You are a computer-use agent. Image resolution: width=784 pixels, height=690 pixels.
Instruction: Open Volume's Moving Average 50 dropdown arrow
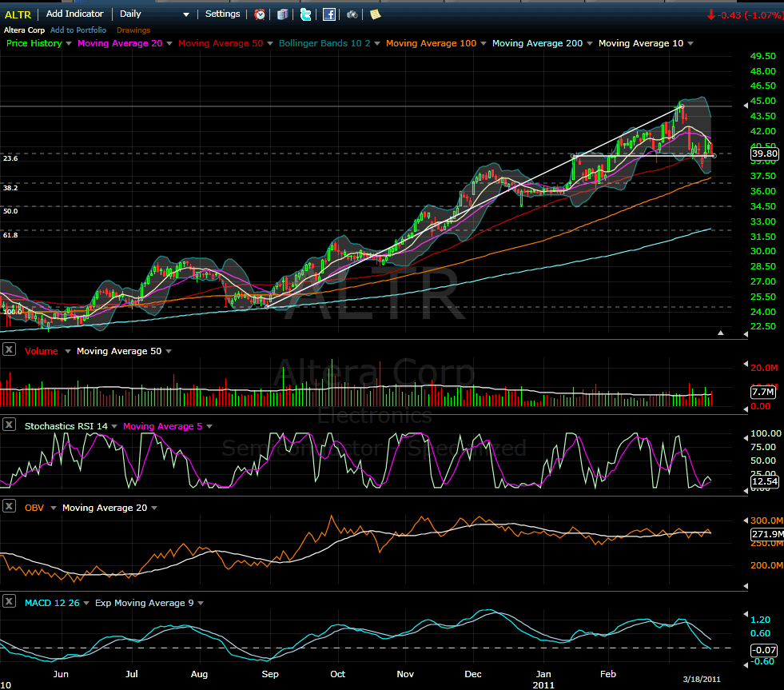tap(169, 351)
